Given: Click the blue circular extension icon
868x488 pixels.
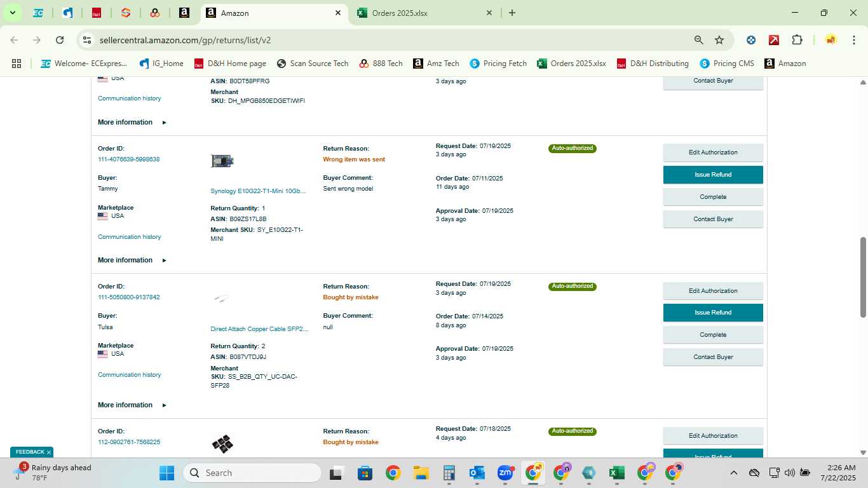Looking at the screenshot, I should (751, 40).
